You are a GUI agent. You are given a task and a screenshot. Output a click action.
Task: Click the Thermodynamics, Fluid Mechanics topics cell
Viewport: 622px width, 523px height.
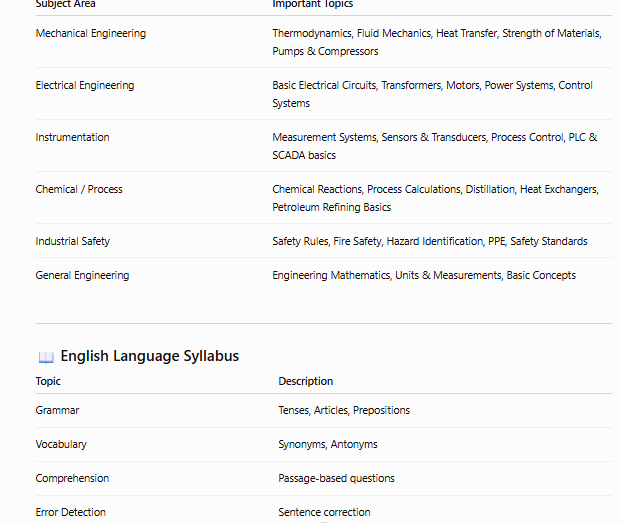[x=437, y=42]
